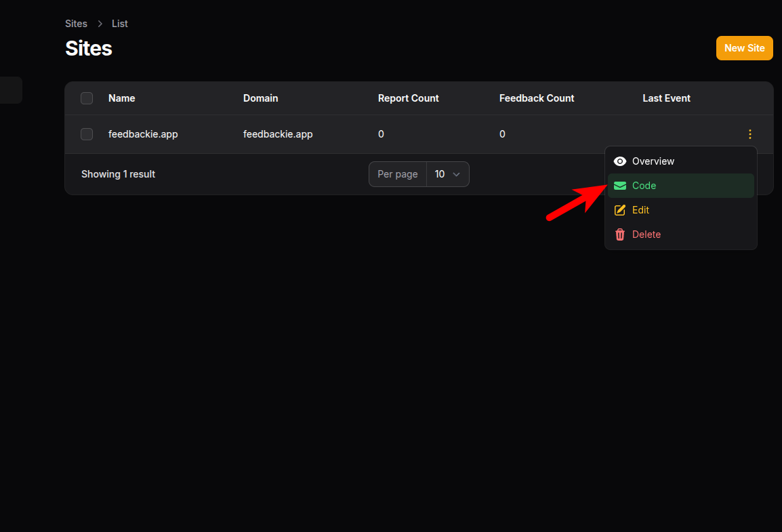The width and height of the screenshot is (782, 532).
Task: Go to the Sites breadcrumb link
Action: coord(76,24)
